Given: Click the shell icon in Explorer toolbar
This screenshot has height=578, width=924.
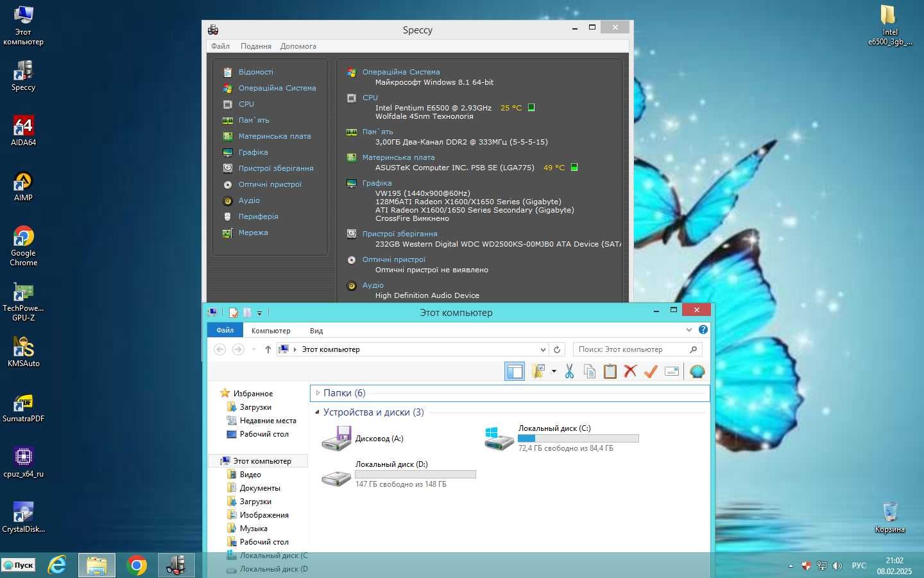Looking at the screenshot, I should (697, 371).
